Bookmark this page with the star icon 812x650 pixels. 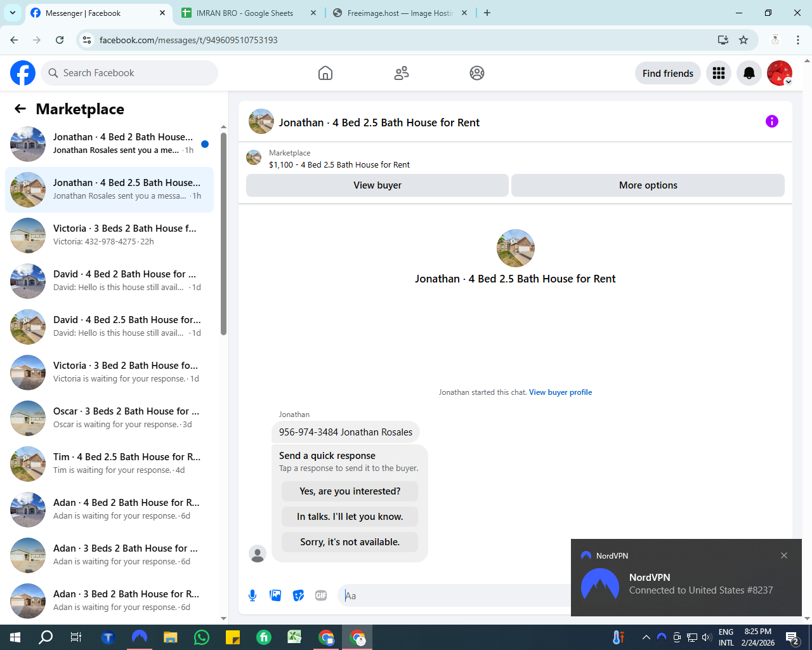(743, 40)
